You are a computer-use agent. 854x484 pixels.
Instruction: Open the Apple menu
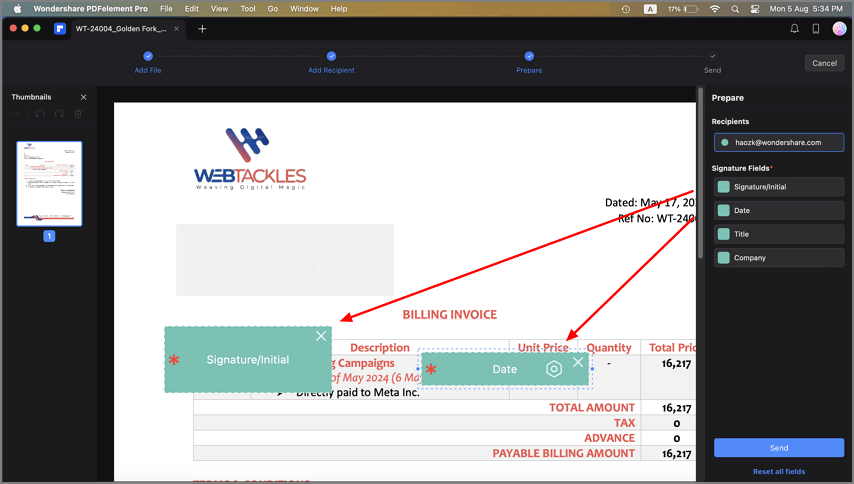tap(17, 9)
